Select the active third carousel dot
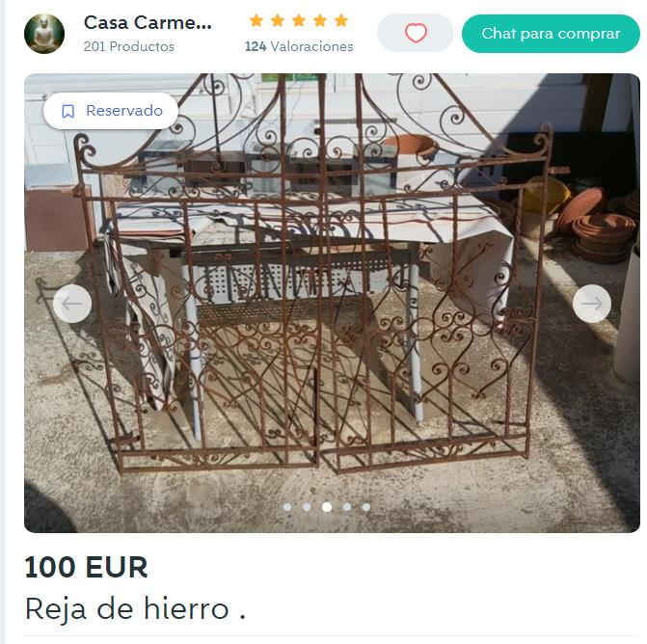Screen dimensions: 647x644 coord(327,507)
